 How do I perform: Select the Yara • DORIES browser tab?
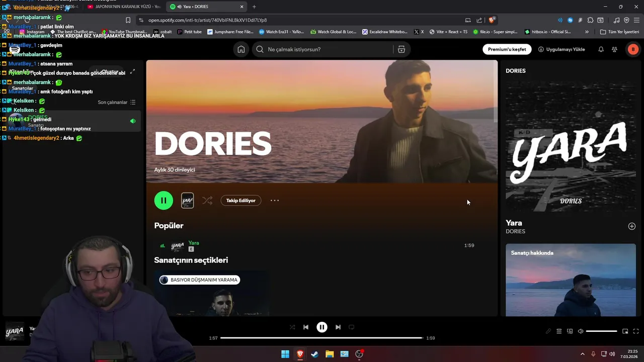(206, 7)
